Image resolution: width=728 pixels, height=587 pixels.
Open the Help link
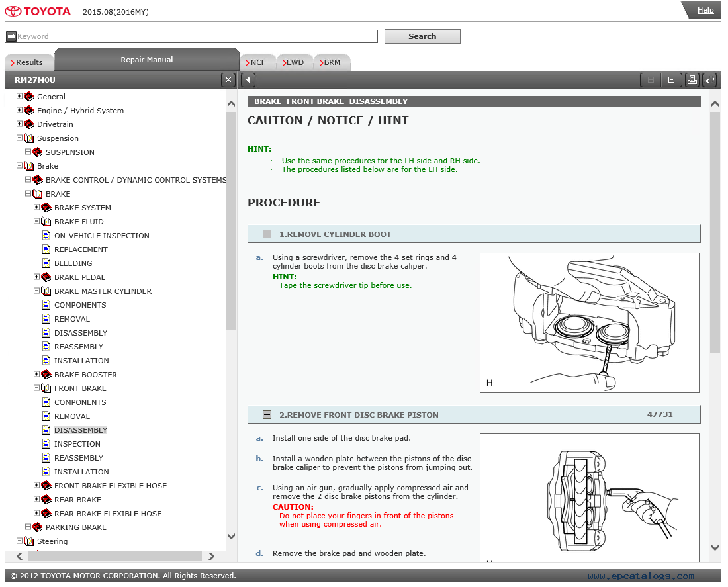(x=705, y=10)
